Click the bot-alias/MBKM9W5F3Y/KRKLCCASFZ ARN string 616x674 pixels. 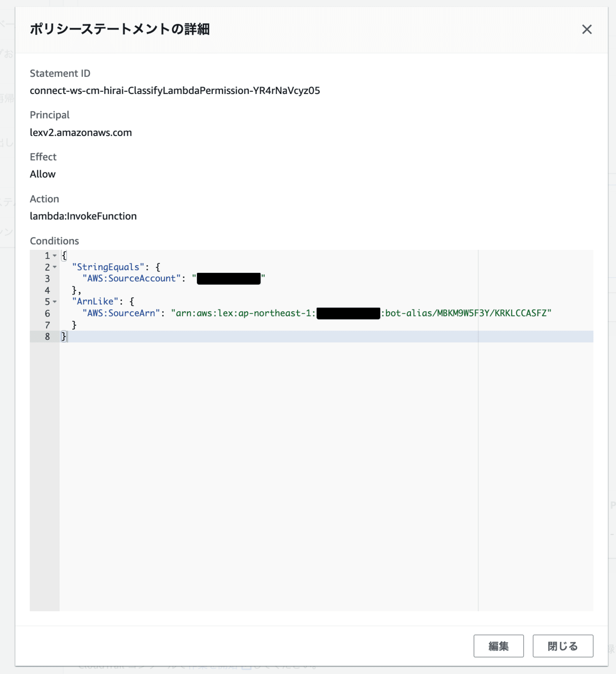466,313
